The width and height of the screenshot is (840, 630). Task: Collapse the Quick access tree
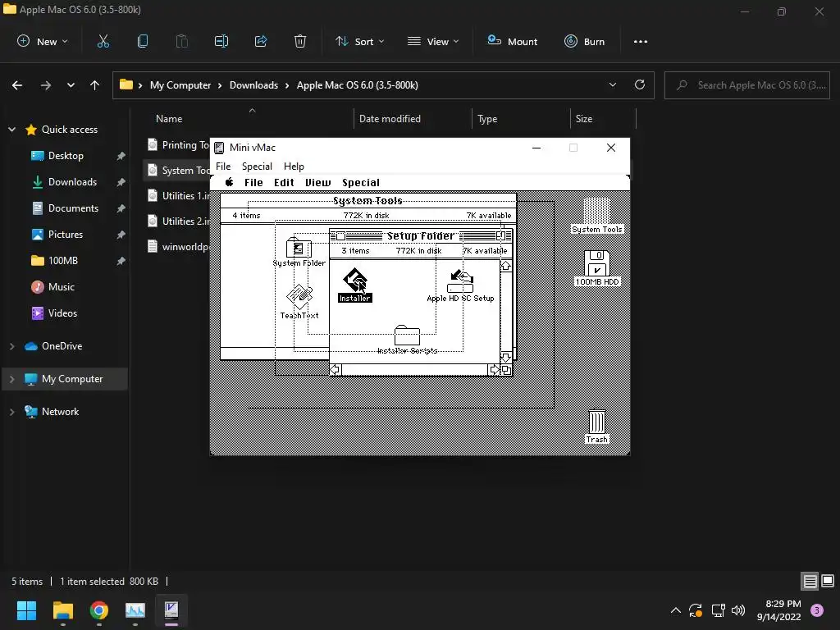[x=11, y=130]
